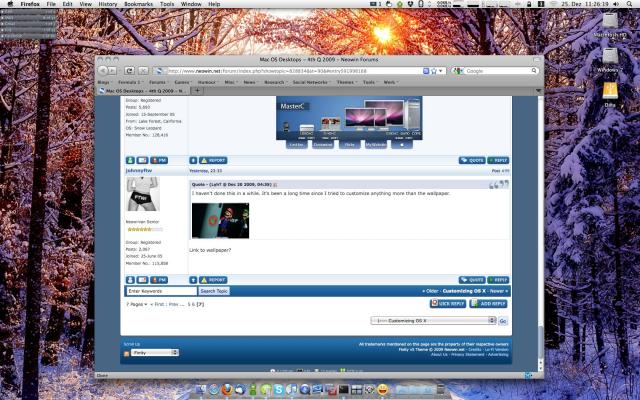Click the magnifier icon in Google search box
Screen dimensions: 640x400
point(534,71)
